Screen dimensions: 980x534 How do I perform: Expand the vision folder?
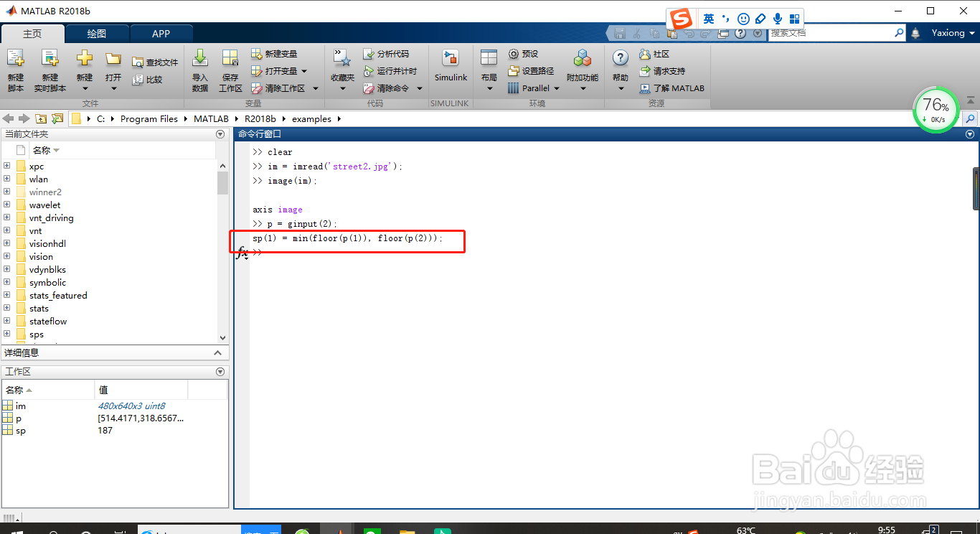pyautogui.click(x=6, y=256)
